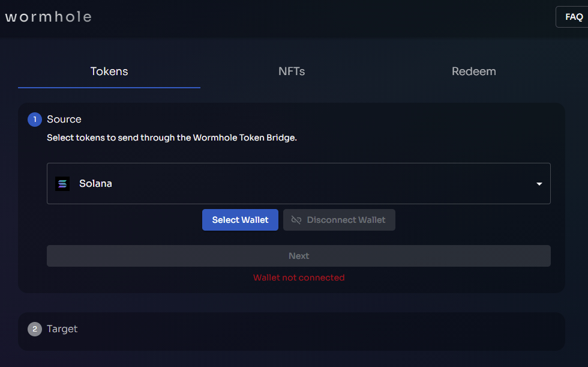Click the Disconnect Wallet button

(339, 220)
